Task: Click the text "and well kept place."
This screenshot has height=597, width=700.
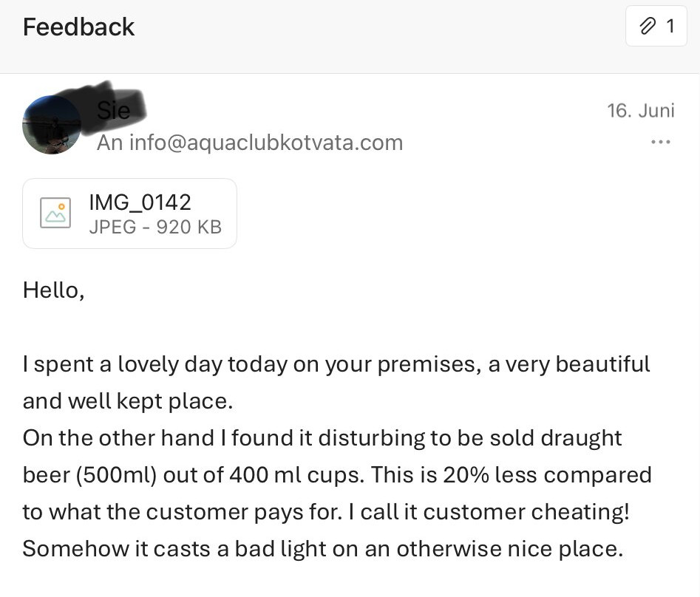Action: coord(127,401)
